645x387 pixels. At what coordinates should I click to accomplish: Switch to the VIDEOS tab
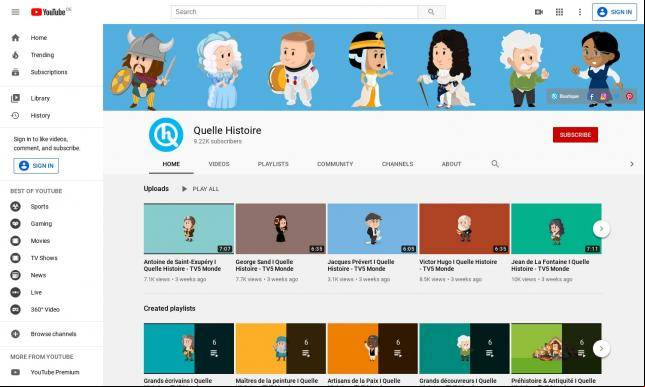(x=219, y=164)
